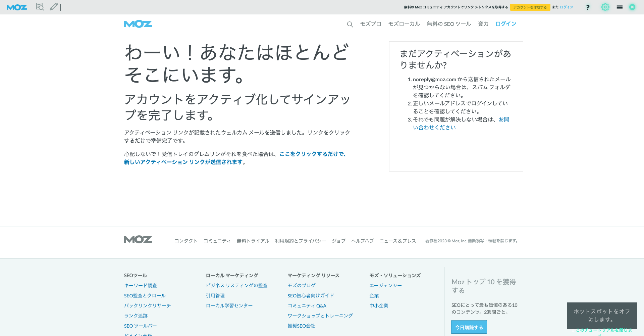Open 利用規約とプライバシー footer link
644x336 pixels.
[x=301, y=241]
